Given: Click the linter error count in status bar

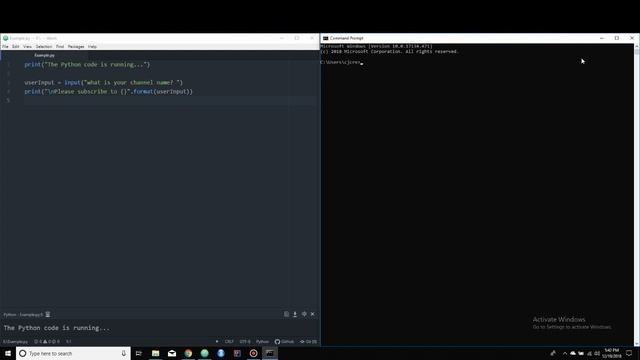Looking at the screenshot, I should [38, 342].
